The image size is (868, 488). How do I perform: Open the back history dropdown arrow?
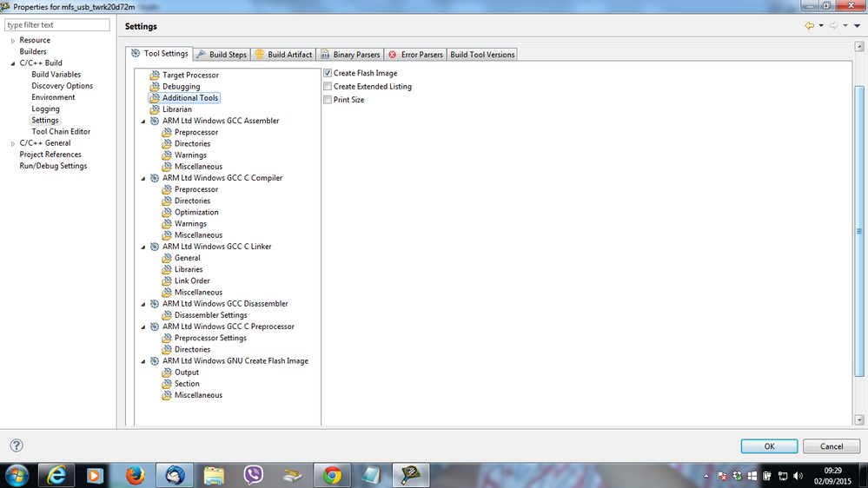pos(821,25)
